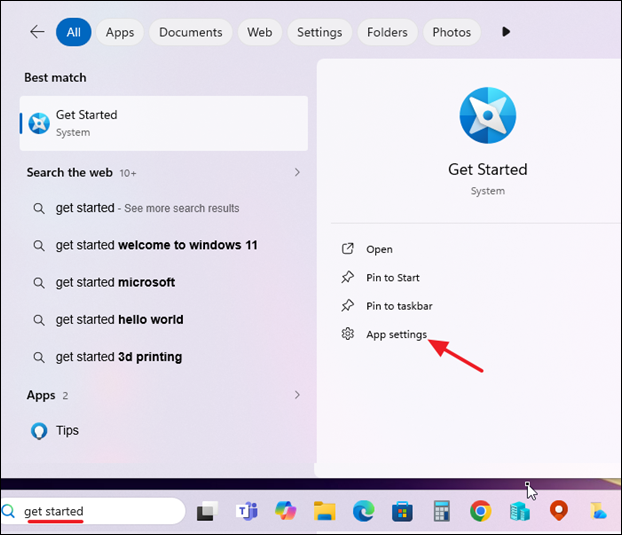This screenshot has height=535, width=622.
Task: Go back using the left arrow
Action: coord(37,32)
